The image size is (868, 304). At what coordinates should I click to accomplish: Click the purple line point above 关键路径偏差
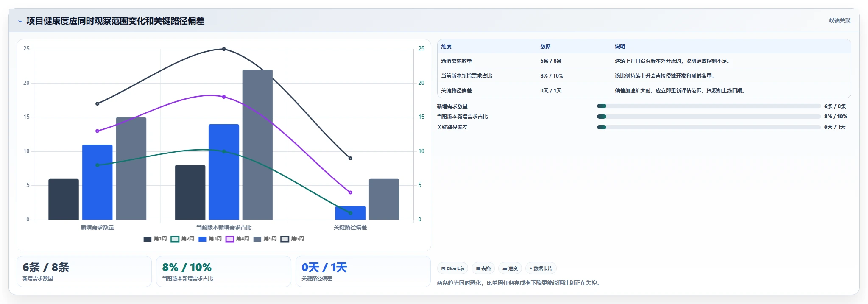tap(350, 192)
